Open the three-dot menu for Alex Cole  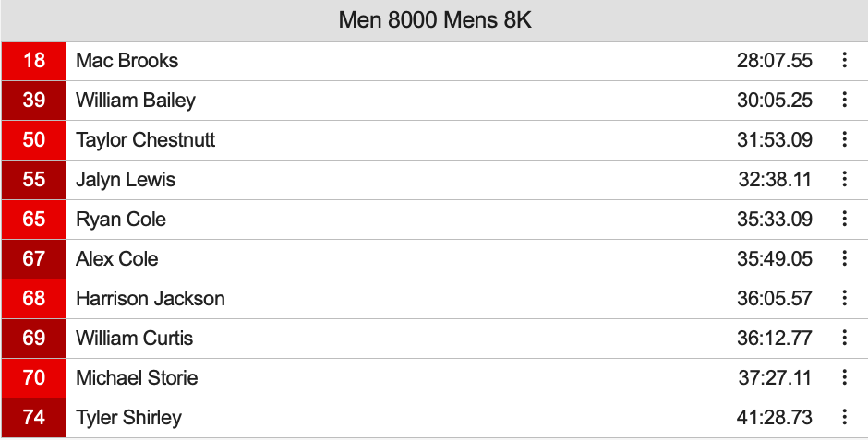coord(844,259)
